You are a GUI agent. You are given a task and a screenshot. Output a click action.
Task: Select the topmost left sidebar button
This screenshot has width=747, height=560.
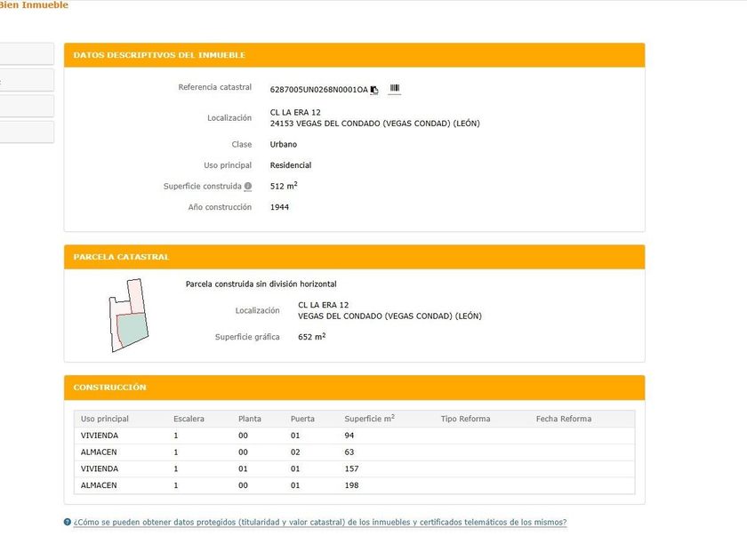27,53
